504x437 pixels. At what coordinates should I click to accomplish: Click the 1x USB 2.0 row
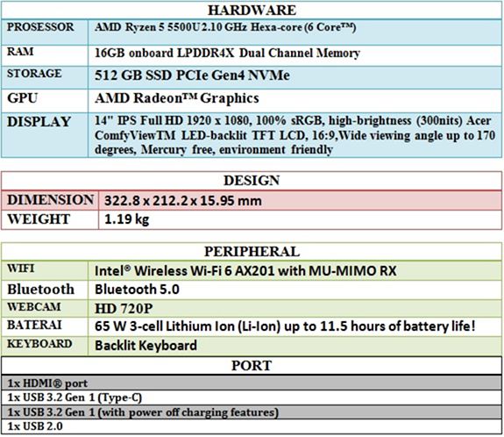point(252,426)
